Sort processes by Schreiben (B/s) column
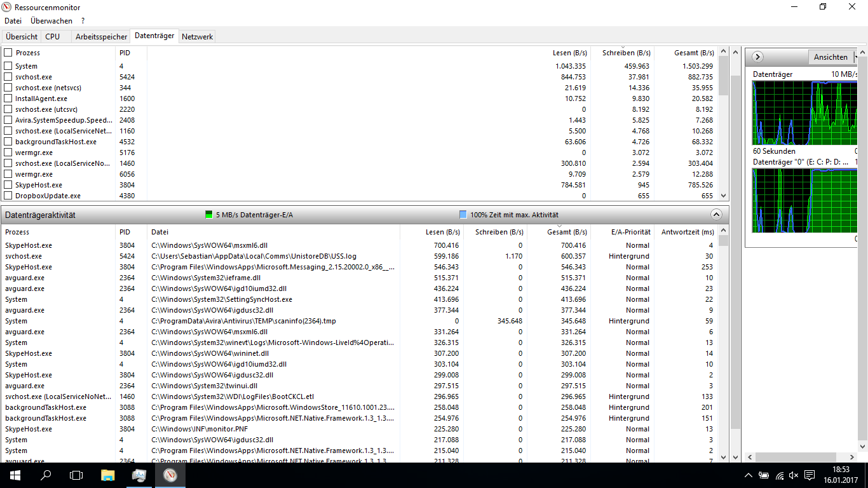Image resolution: width=868 pixels, height=488 pixels. 622,53
